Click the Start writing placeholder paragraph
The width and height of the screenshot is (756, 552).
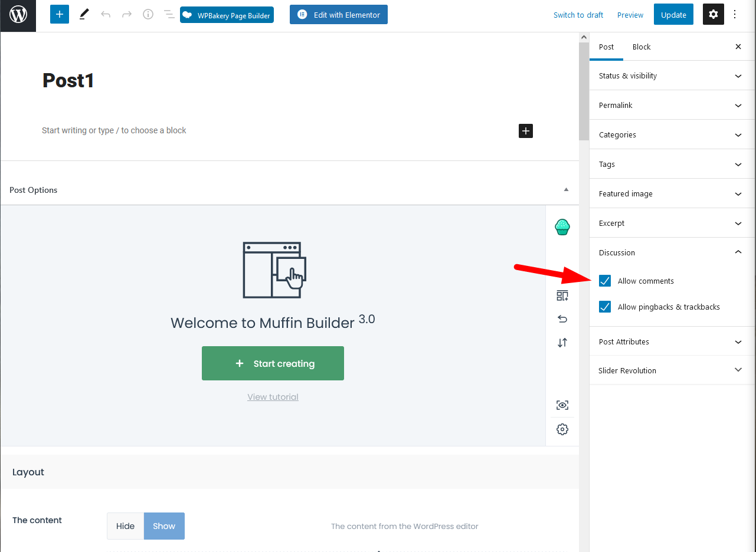[x=114, y=130]
